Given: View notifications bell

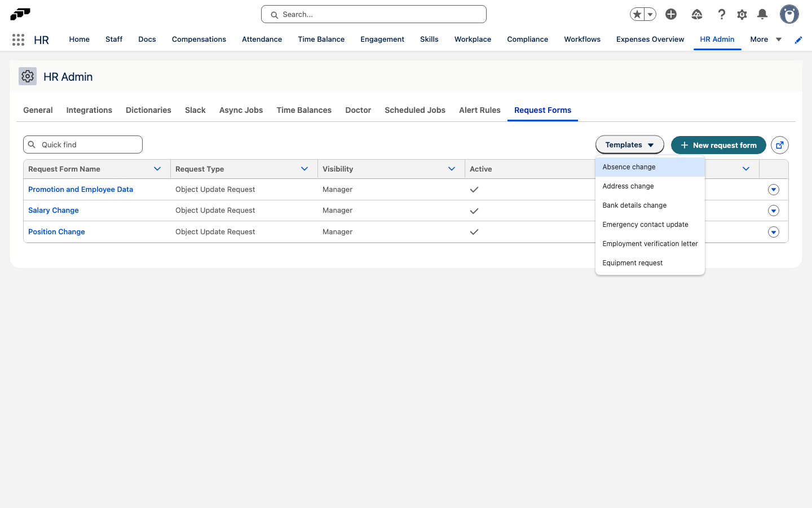Looking at the screenshot, I should (762, 14).
